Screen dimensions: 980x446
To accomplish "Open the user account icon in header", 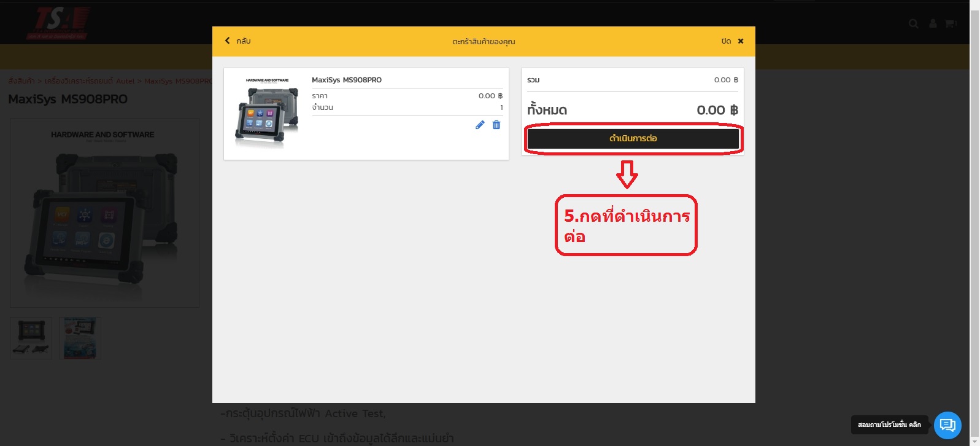I will click(x=933, y=23).
